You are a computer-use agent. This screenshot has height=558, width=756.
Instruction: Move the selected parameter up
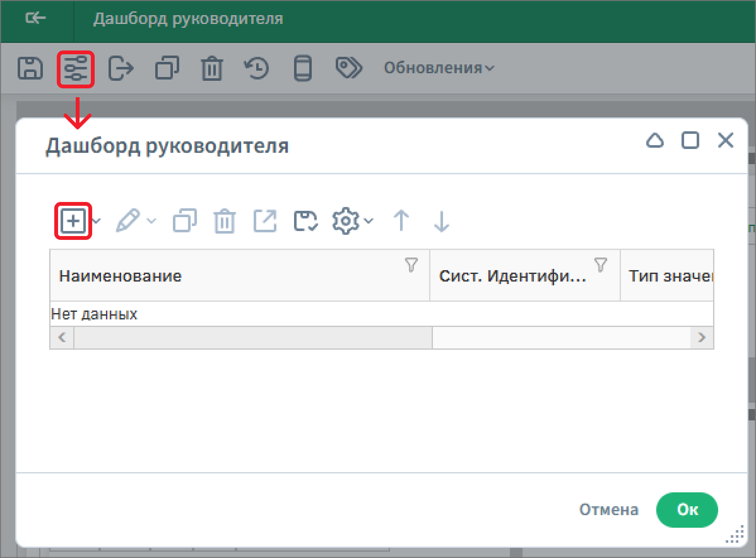[x=401, y=222]
